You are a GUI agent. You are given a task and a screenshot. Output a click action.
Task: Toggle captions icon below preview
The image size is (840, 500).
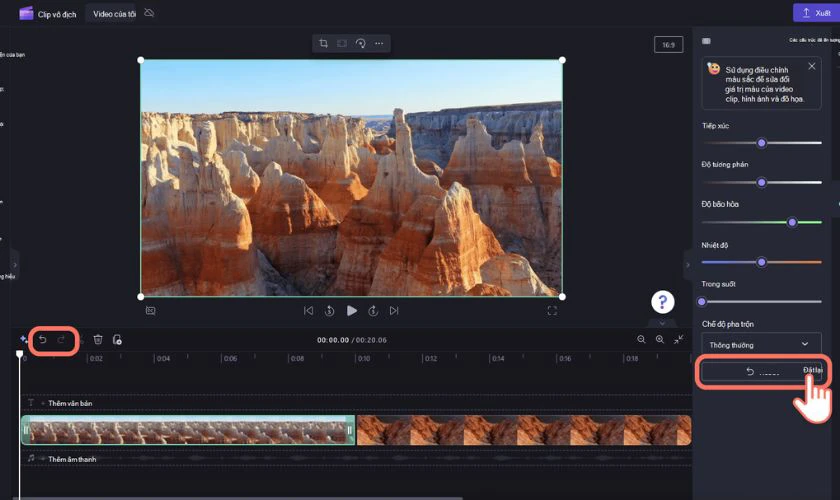coord(151,311)
